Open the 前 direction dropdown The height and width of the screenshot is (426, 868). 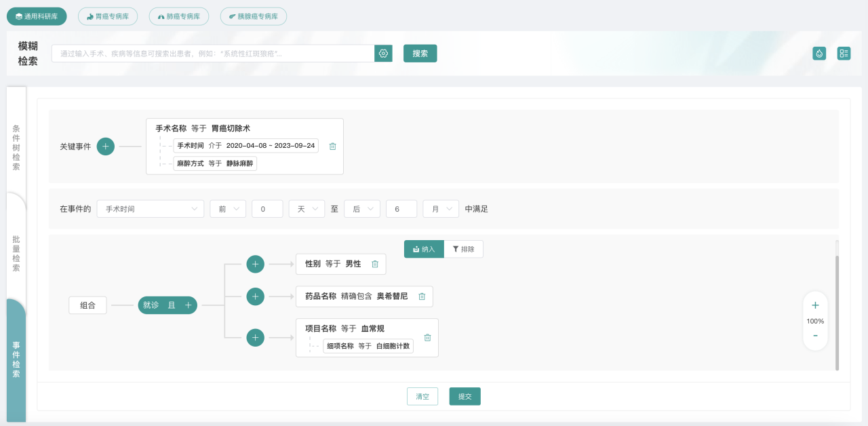coord(228,209)
